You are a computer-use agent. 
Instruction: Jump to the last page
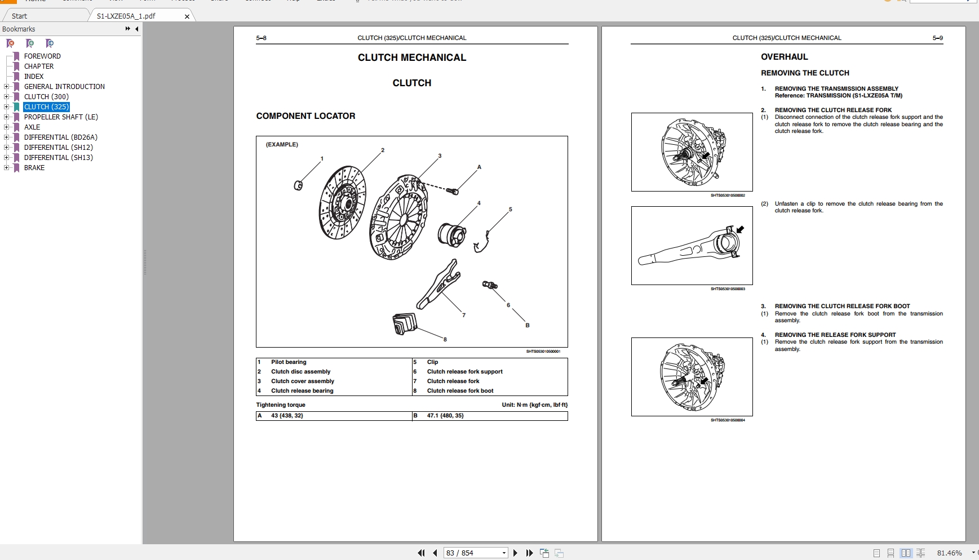pos(529,553)
